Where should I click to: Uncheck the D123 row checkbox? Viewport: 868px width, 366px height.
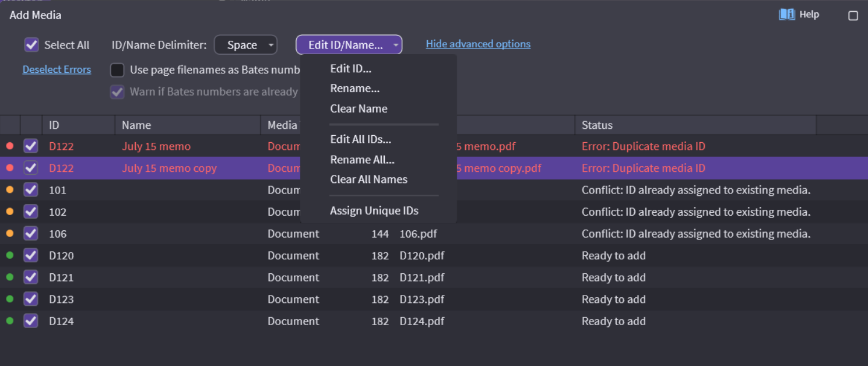(x=31, y=299)
